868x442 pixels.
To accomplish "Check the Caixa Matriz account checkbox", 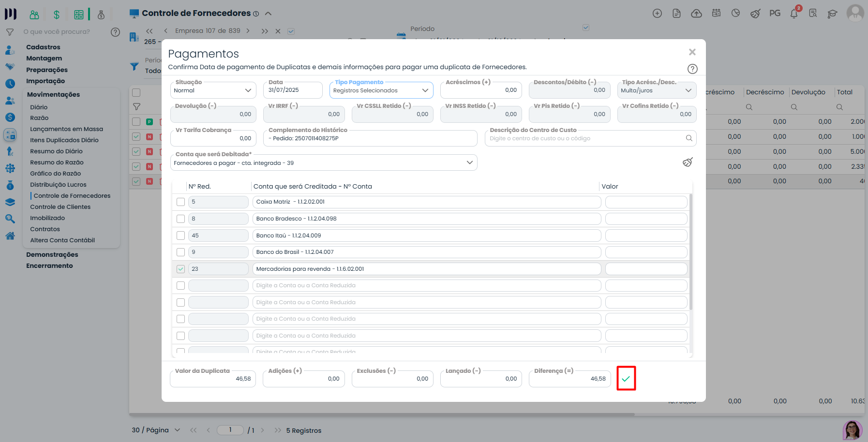I will 180,202.
